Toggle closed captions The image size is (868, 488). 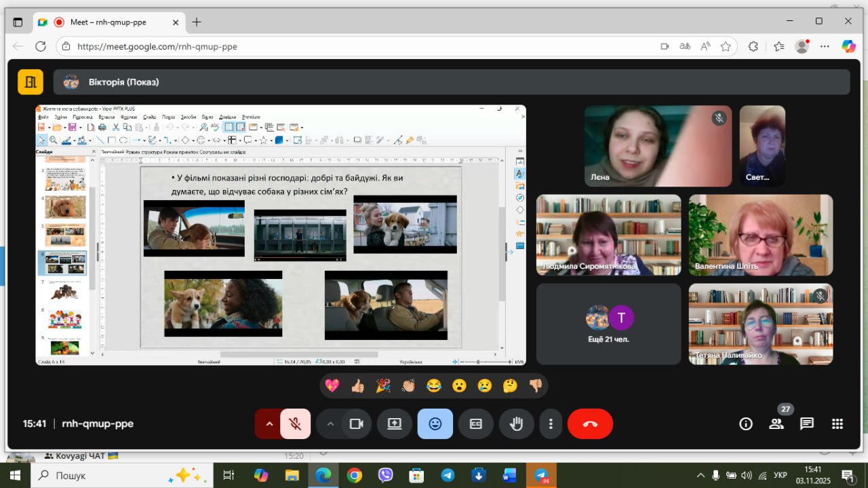(x=475, y=424)
